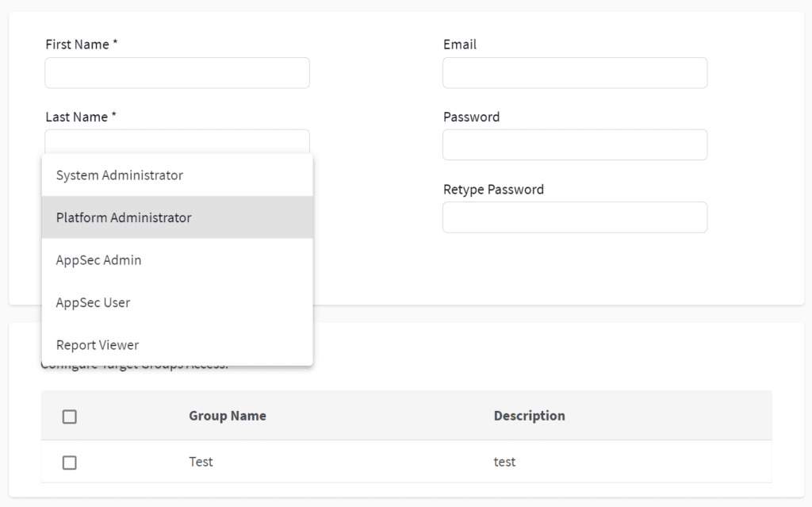The width and height of the screenshot is (812, 507).
Task: Choose Report Viewer from the list
Action: [177, 344]
